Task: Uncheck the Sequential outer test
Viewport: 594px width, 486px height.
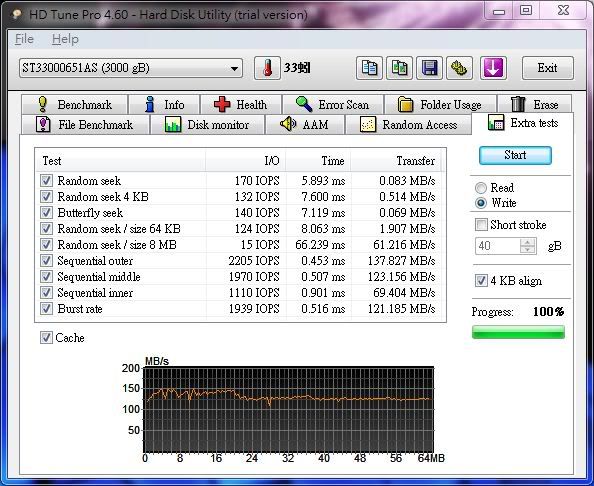Action: point(46,261)
